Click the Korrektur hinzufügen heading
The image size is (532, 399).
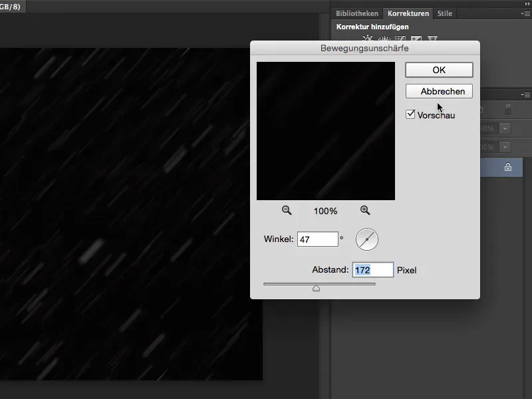click(372, 27)
